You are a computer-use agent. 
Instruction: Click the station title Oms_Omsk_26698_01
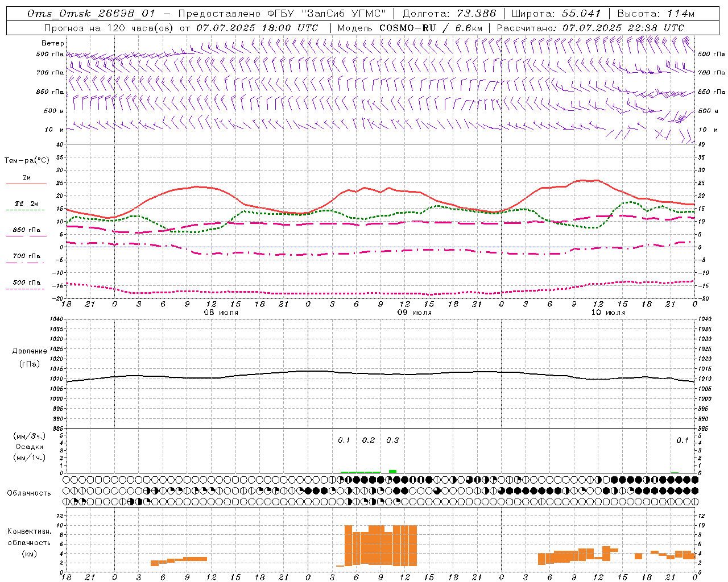point(91,14)
